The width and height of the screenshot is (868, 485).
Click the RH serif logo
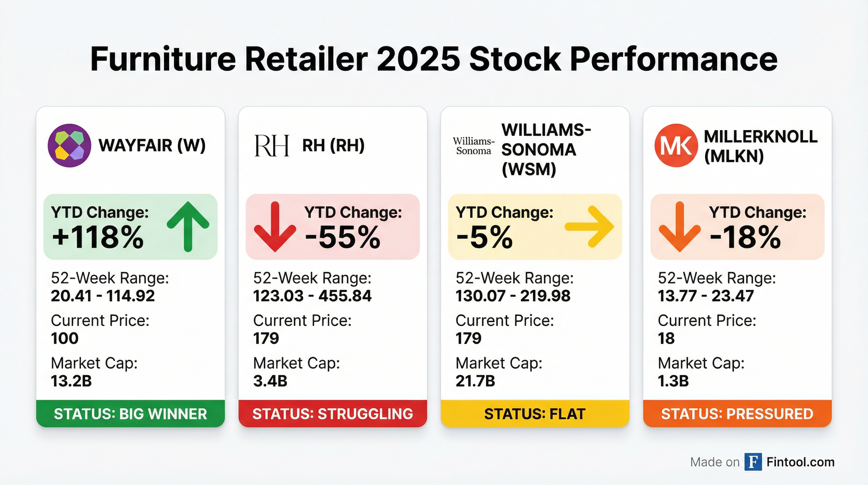pyautogui.click(x=272, y=146)
